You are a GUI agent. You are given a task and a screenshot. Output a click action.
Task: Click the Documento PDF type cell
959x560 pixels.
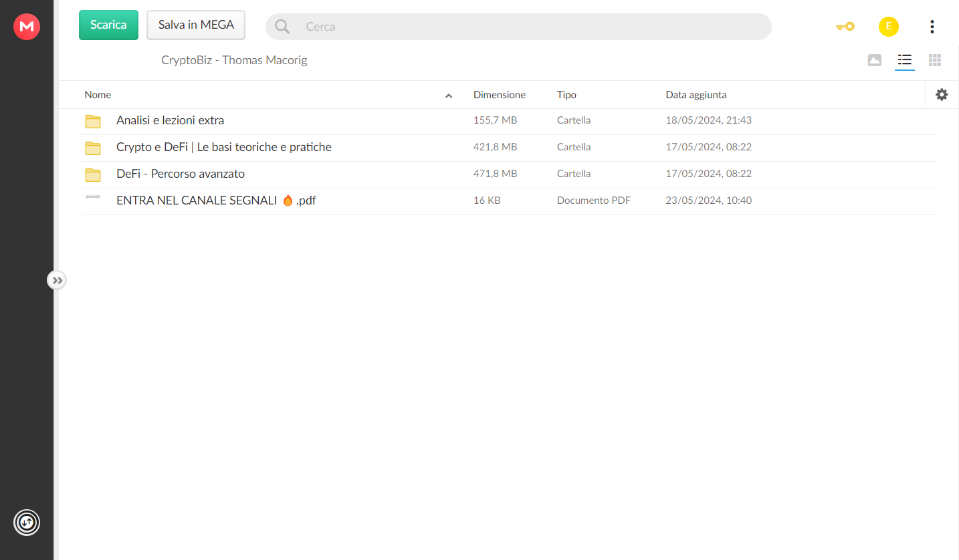(594, 200)
